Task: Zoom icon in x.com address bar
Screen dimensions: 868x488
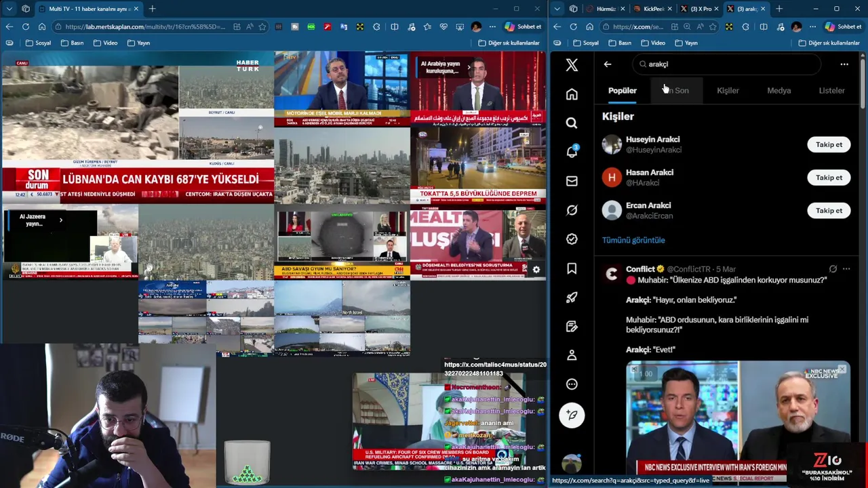Action: [687, 26]
